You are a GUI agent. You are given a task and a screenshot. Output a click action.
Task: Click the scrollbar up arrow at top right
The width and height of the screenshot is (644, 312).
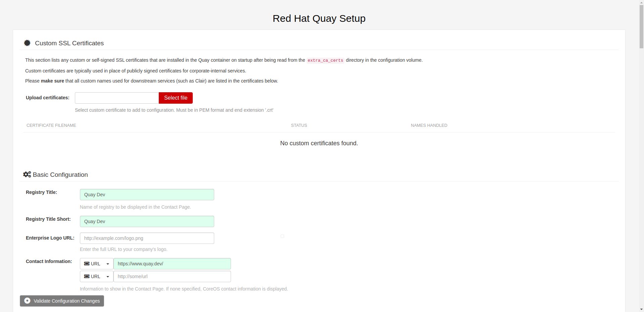641,3
